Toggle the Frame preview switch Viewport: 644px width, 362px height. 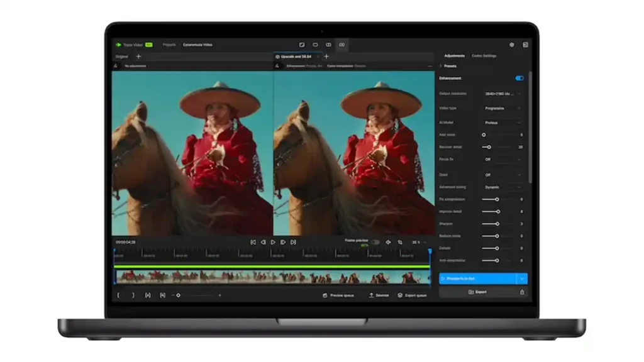point(375,242)
